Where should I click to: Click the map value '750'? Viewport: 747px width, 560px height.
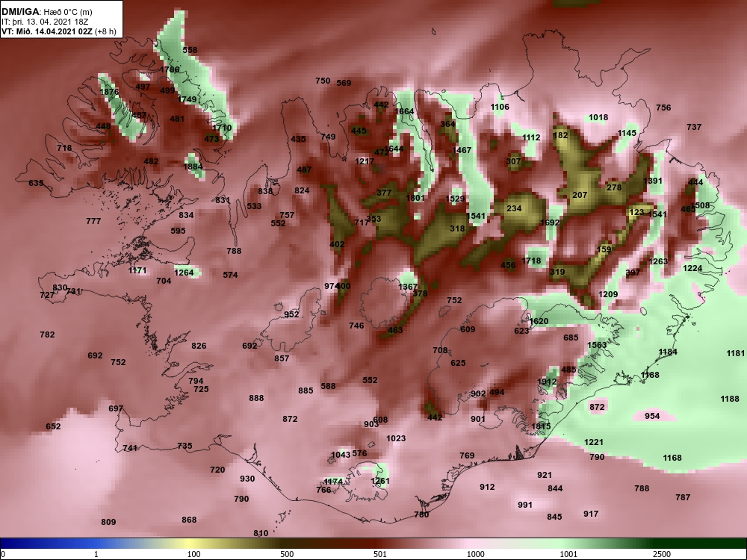(x=323, y=81)
